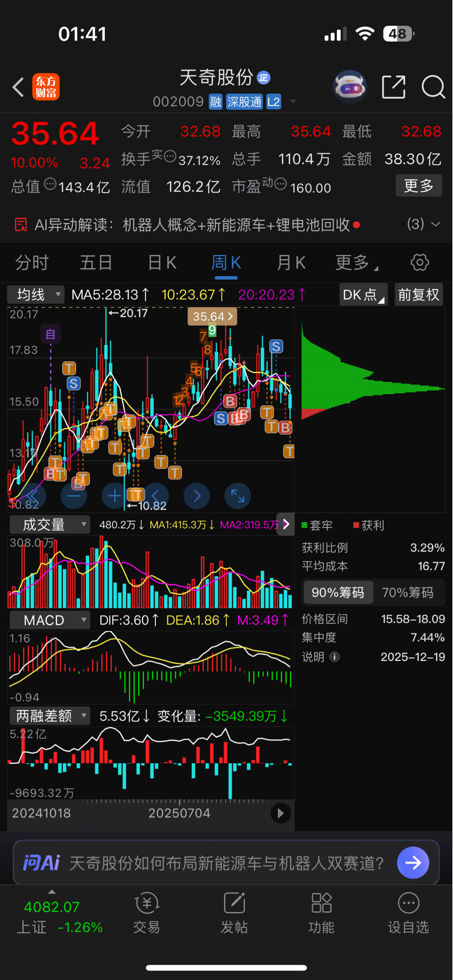453x980 pixels.
Task: Send the AI question arrow button
Action: click(413, 863)
